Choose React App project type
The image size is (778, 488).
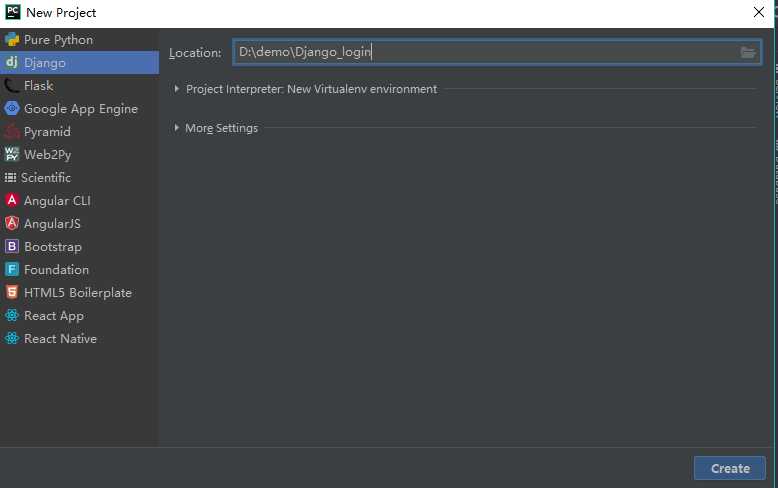(x=54, y=316)
